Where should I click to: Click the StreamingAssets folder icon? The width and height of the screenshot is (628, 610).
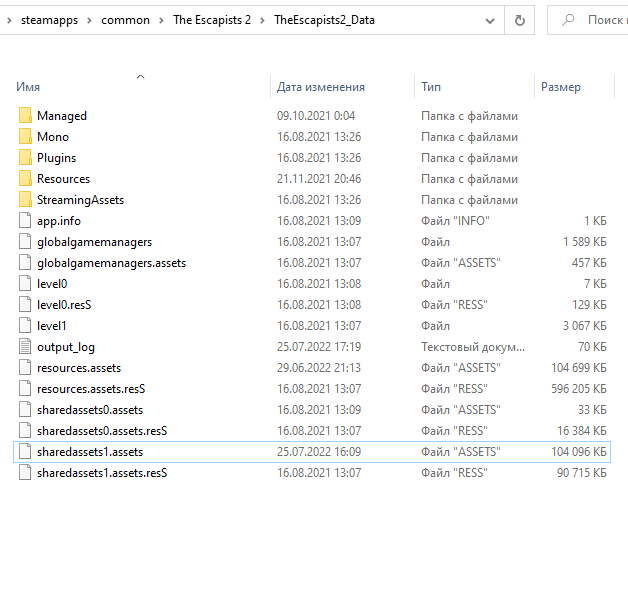tap(25, 199)
